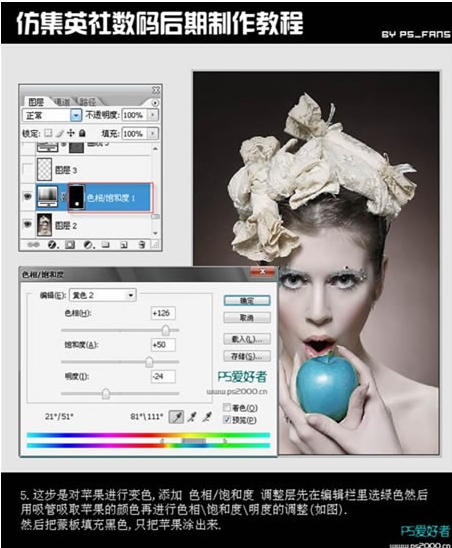The image size is (452, 548).
Task: Select the black layer mask thumbnail
Action: (x=77, y=197)
